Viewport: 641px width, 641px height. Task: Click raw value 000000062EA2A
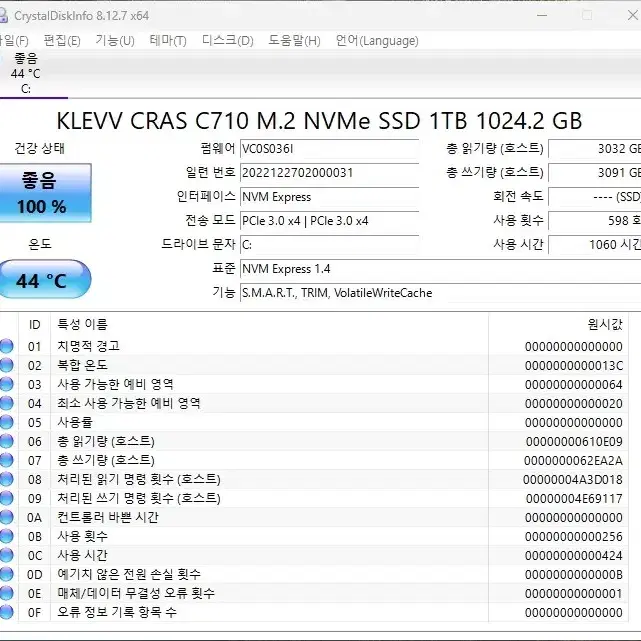pos(574,461)
